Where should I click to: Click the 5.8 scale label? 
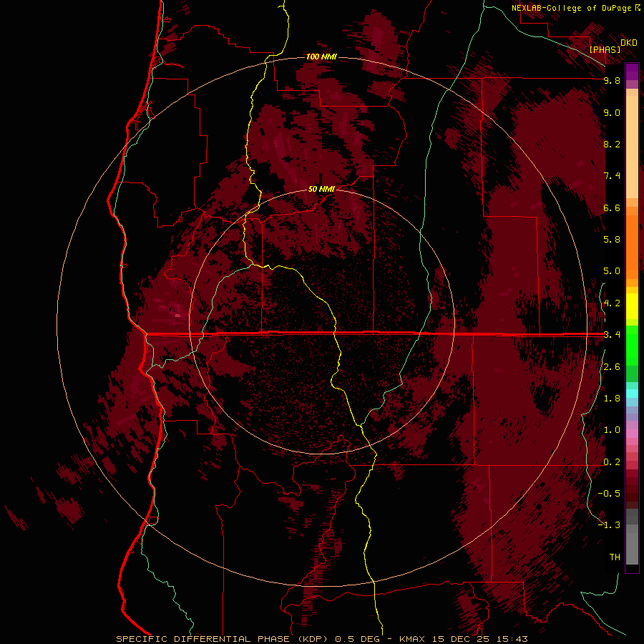[612, 240]
